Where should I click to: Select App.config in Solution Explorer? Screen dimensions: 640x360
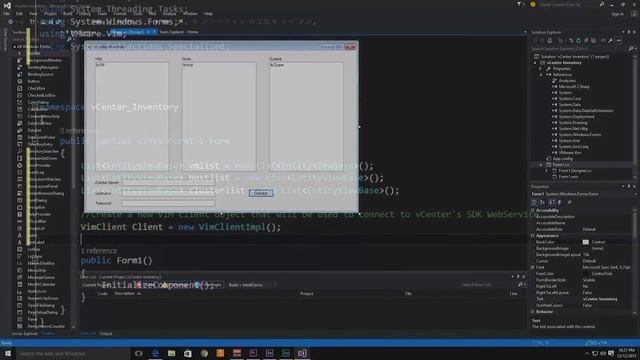coord(563,158)
